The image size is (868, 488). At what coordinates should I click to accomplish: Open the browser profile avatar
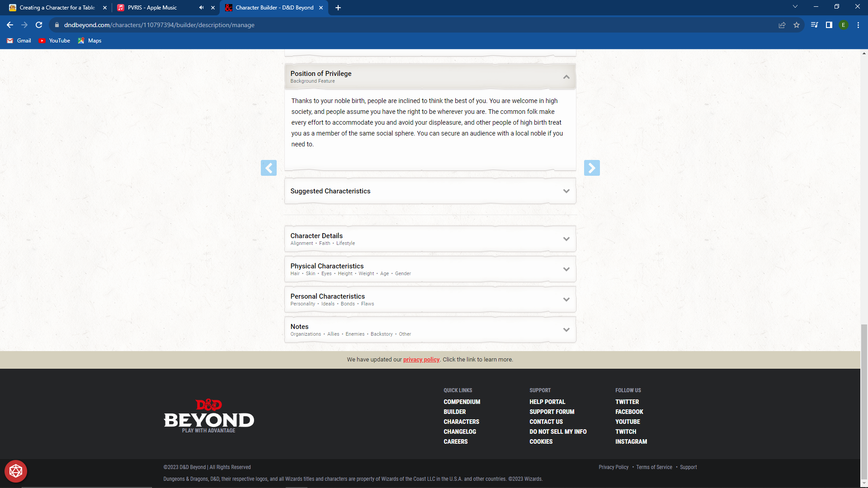click(844, 25)
